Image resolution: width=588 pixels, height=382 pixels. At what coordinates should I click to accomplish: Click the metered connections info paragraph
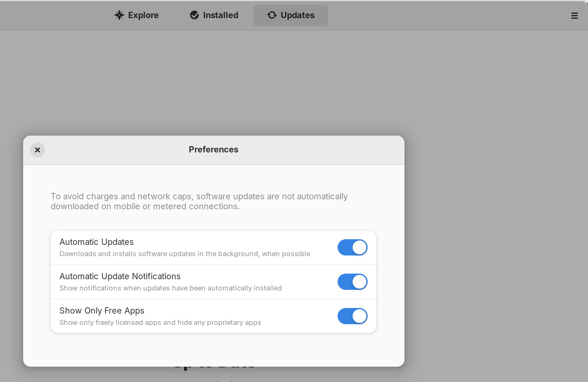pyautogui.click(x=199, y=201)
